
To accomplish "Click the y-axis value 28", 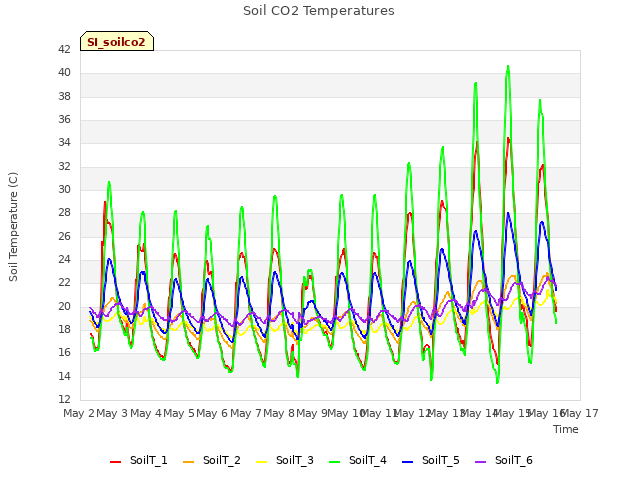I will (64, 213).
